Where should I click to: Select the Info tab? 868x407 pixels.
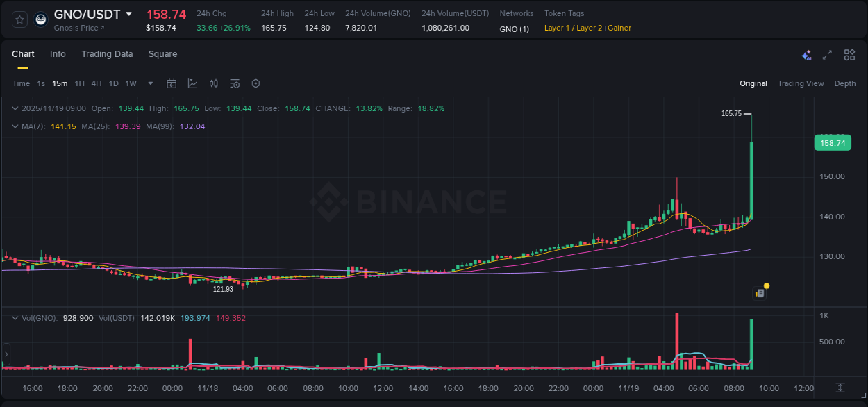click(x=58, y=54)
